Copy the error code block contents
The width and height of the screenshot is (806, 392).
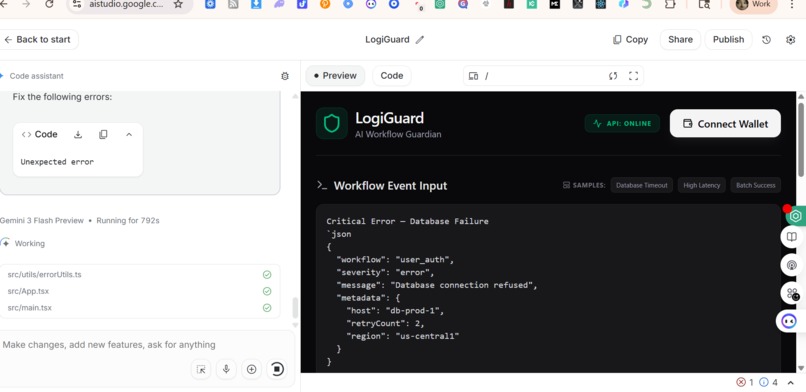103,135
